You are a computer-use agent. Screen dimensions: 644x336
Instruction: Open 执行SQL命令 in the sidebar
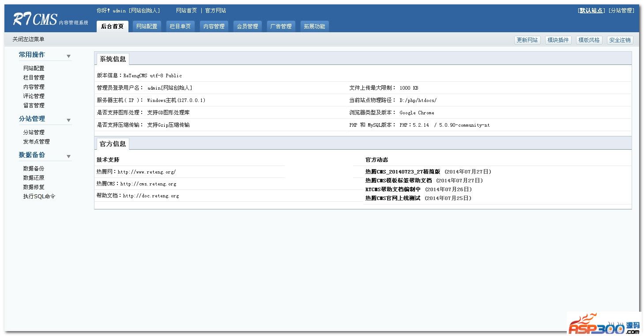pyautogui.click(x=39, y=196)
